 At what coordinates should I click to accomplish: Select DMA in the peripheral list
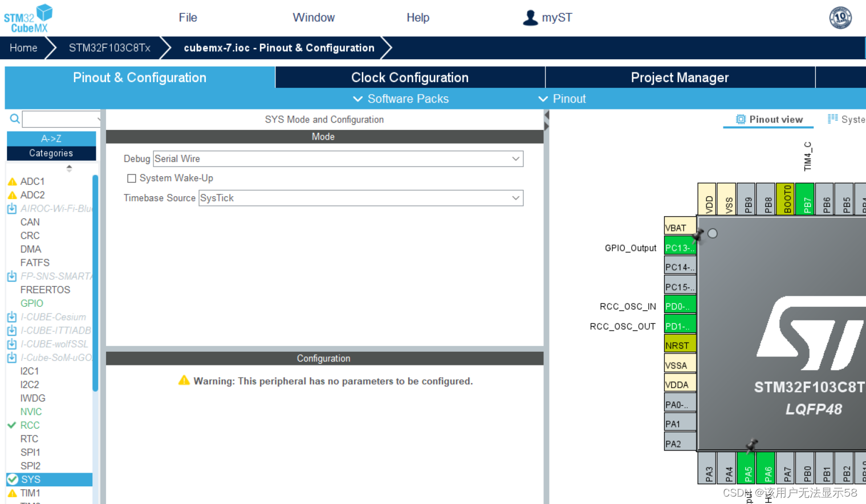[x=31, y=249]
